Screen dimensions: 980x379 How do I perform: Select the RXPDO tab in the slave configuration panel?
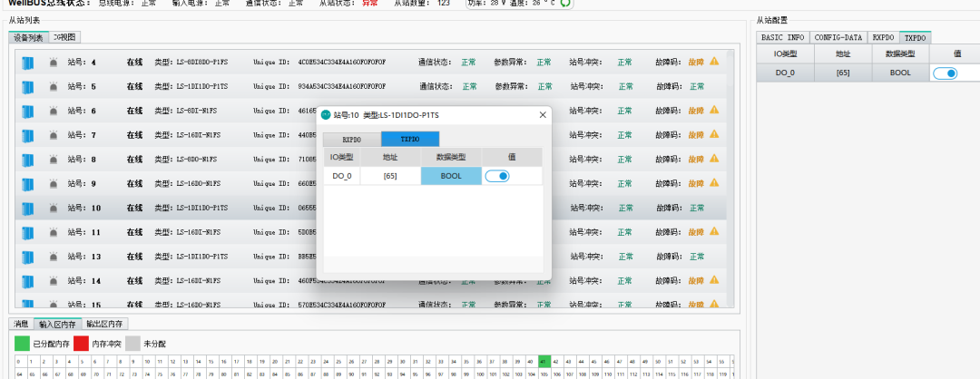884,37
